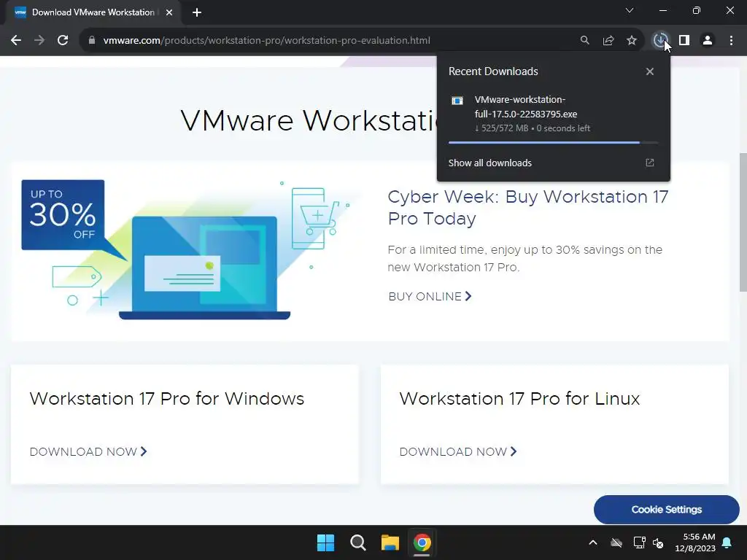Open downloads page via external-link icon

650,163
